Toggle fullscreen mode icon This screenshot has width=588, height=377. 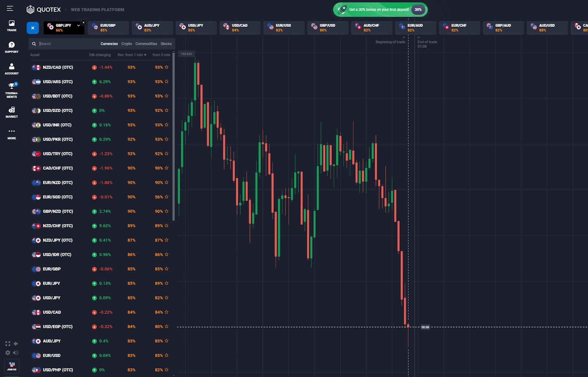click(8, 344)
